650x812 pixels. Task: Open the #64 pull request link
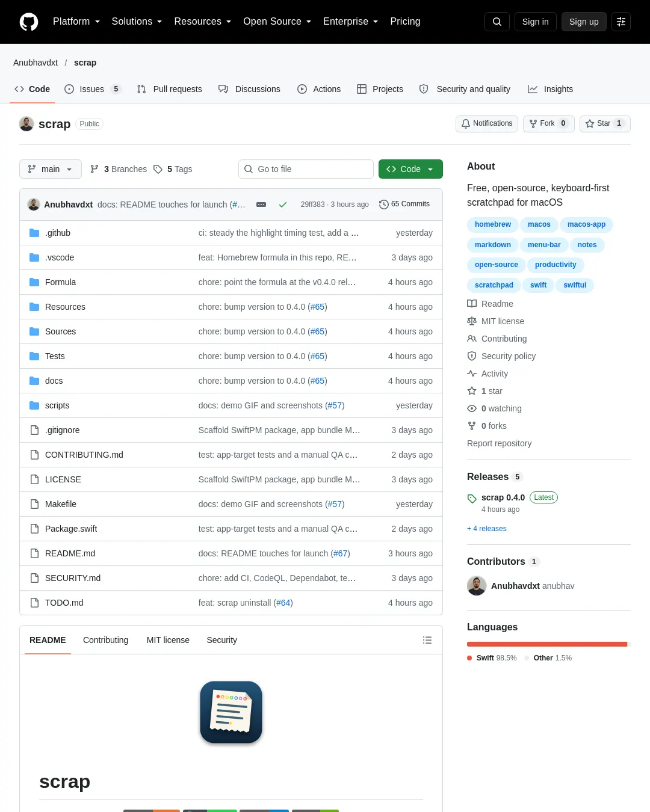(x=283, y=603)
